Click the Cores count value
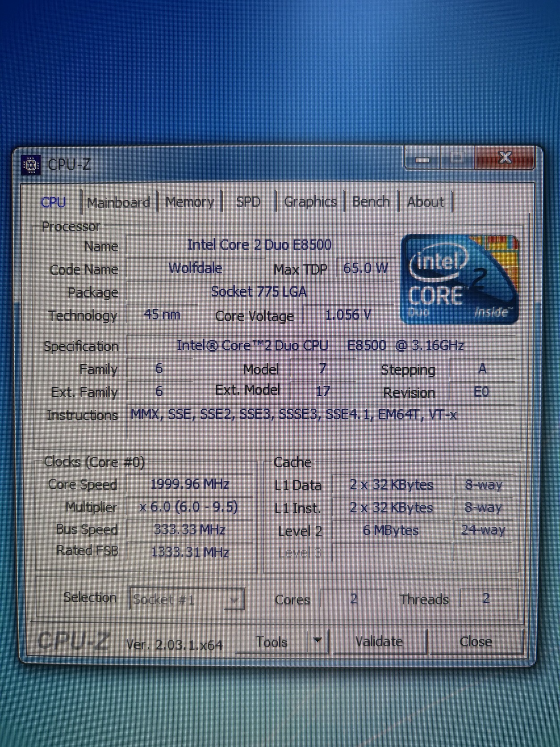 point(354,598)
